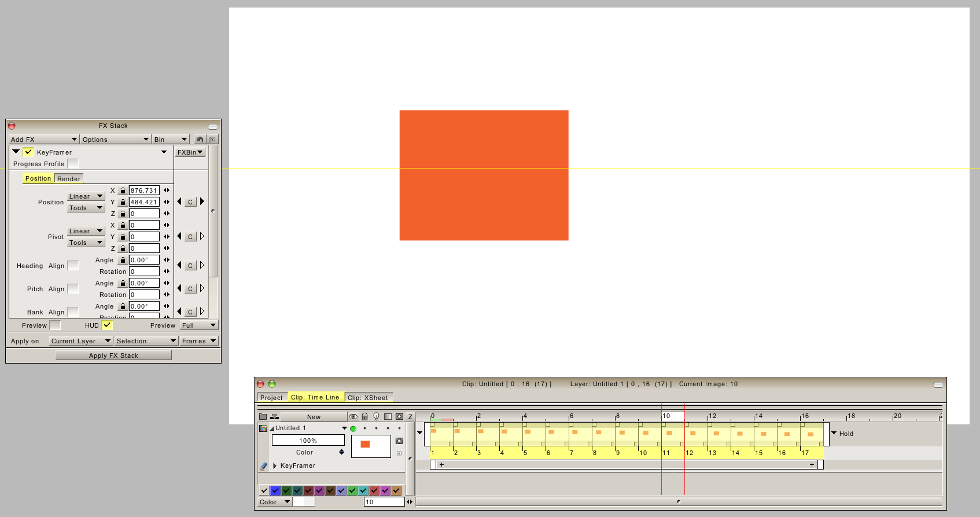Click the pencil icon beside KeyFramer row

click(264, 465)
